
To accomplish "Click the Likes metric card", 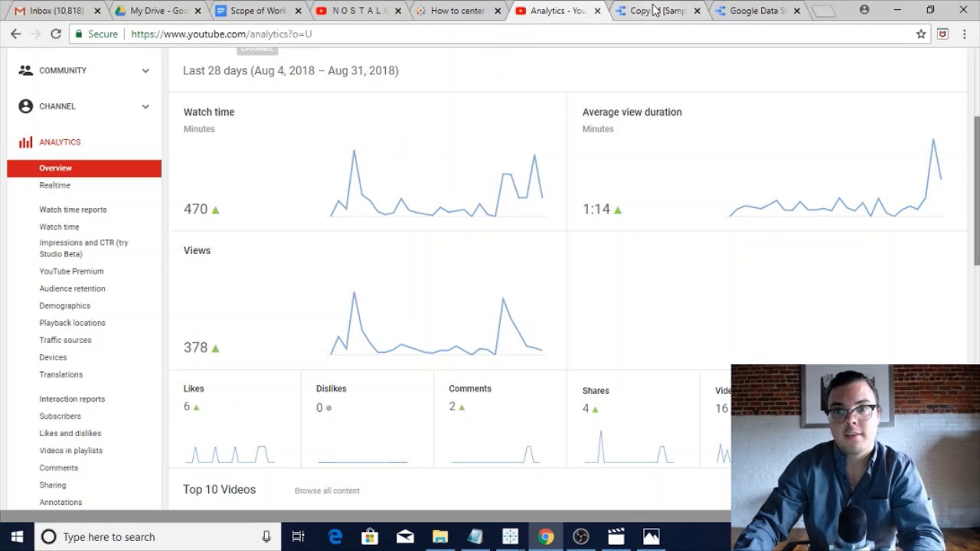I will pos(234,419).
